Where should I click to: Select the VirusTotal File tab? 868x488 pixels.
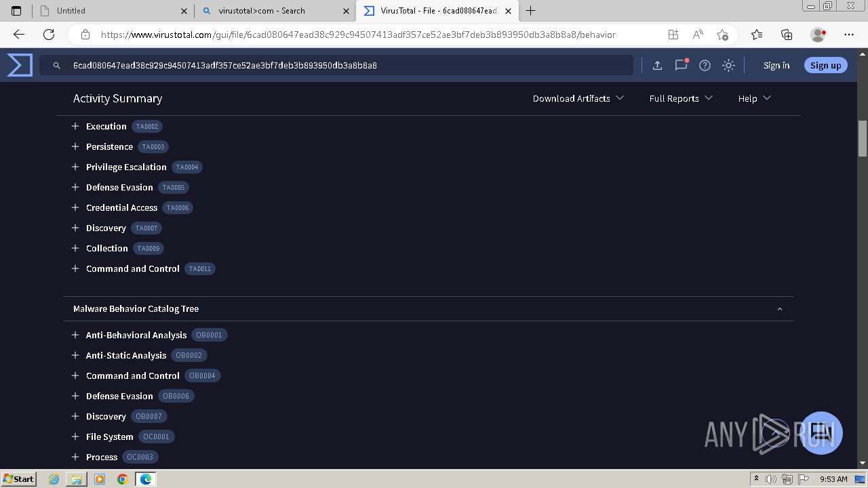pos(437,11)
